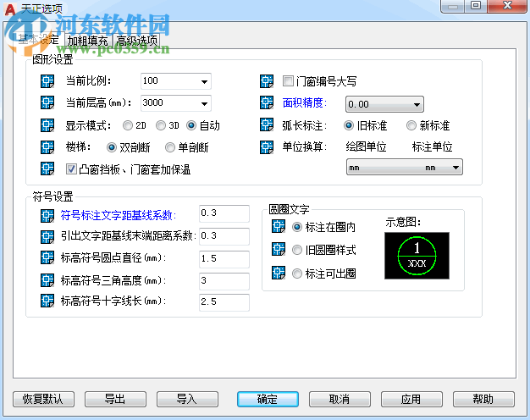Screen dimensions: 530x420
Task: Click the help icon beside 显示模式
Action: (47, 125)
